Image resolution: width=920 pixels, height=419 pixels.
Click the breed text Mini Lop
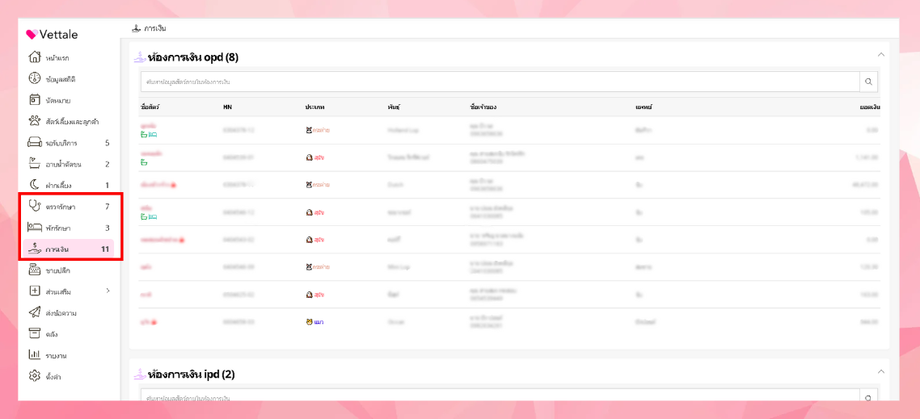[398, 266]
